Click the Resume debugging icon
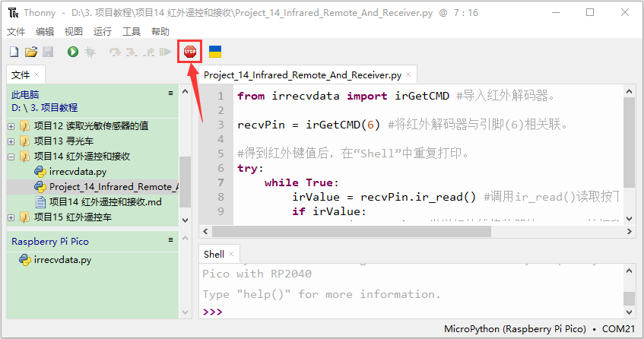644x339 pixels. pos(165,52)
